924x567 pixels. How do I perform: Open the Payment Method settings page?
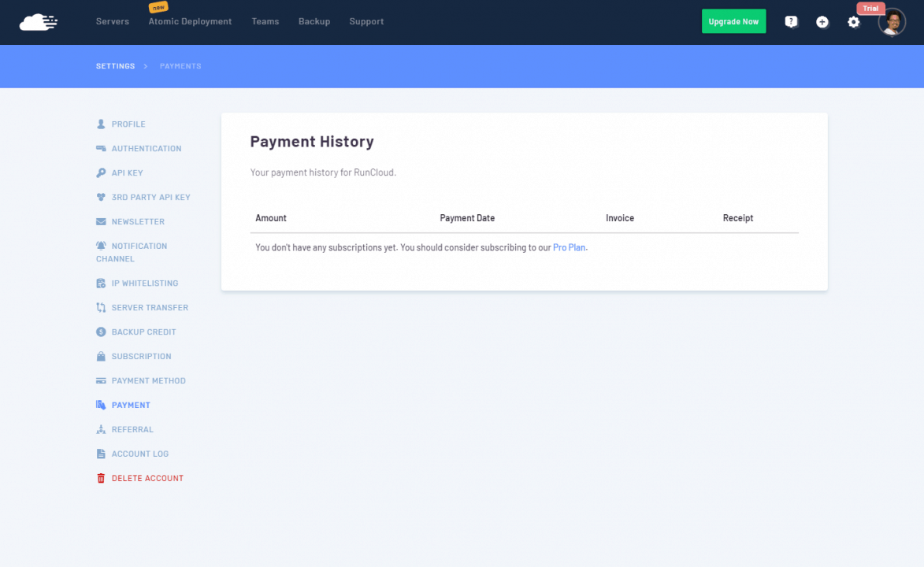coord(148,380)
